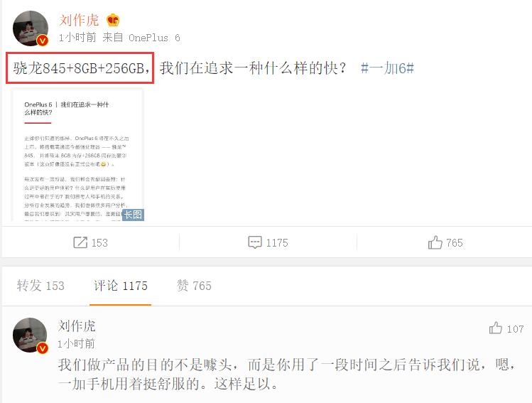Open the commenter's profile avatar
The image size is (532, 403).
[31, 335]
